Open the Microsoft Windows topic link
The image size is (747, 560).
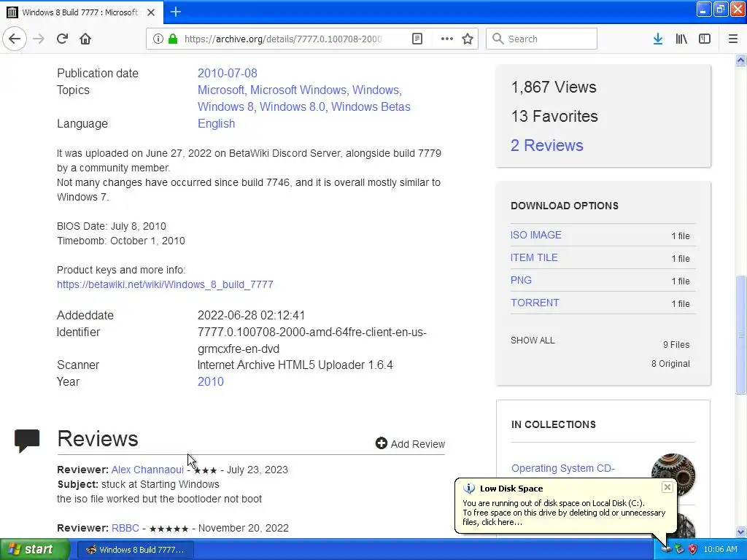click(298, 90)
